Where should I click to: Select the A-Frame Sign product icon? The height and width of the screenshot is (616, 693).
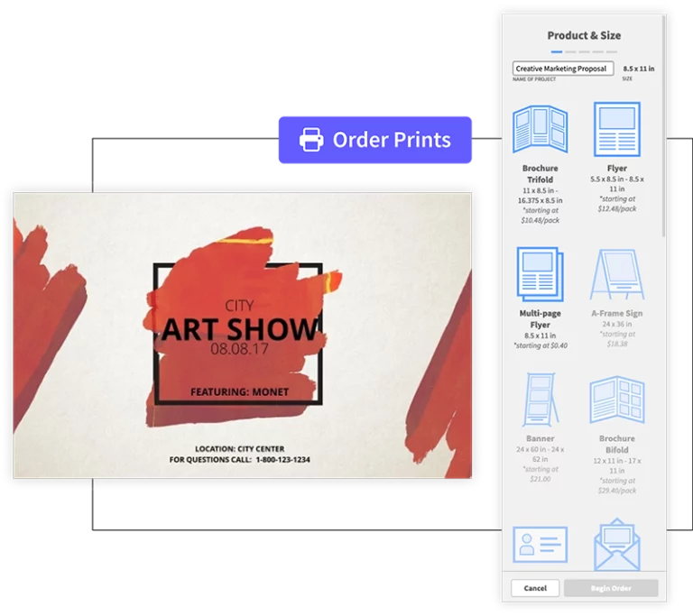[x=617, y=274]
